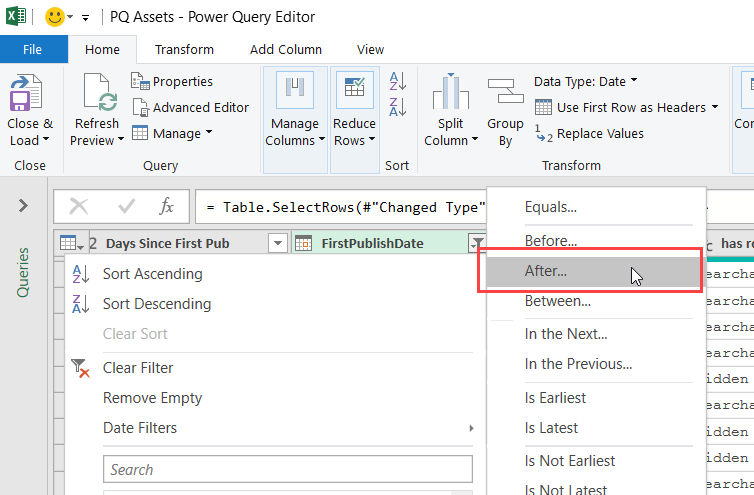Click the FirstPublishDate column header

pos(373,243)
